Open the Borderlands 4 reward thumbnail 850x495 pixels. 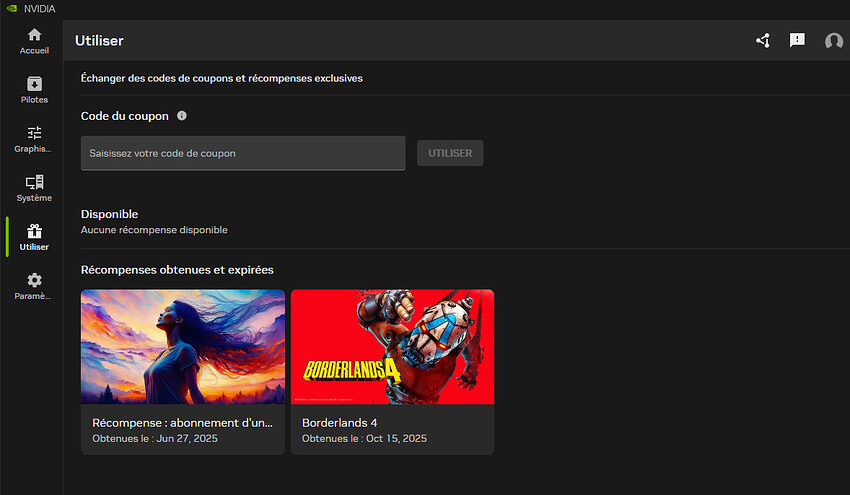pyautogui.click(x=392, y=346)
